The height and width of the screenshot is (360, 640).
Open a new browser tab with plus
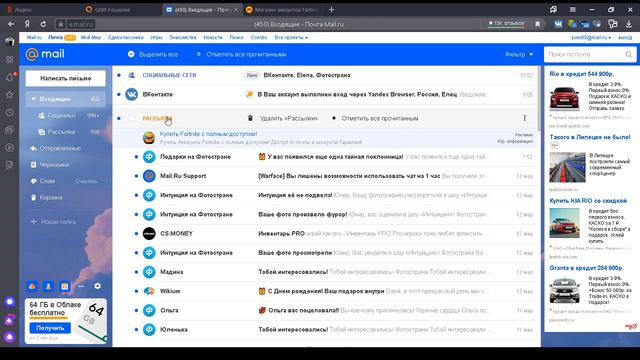pos(331,9)
